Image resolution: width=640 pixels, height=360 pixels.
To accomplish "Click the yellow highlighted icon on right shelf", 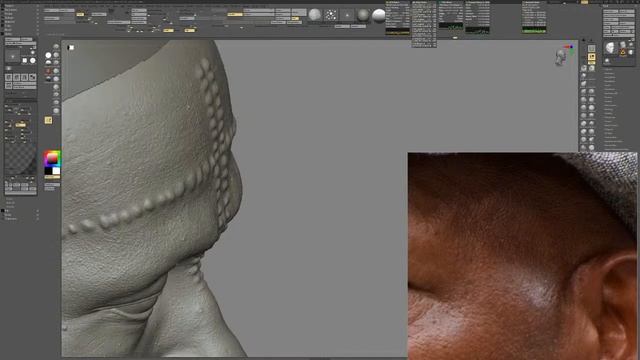I will pyautogui.click(x=591, y=57).
